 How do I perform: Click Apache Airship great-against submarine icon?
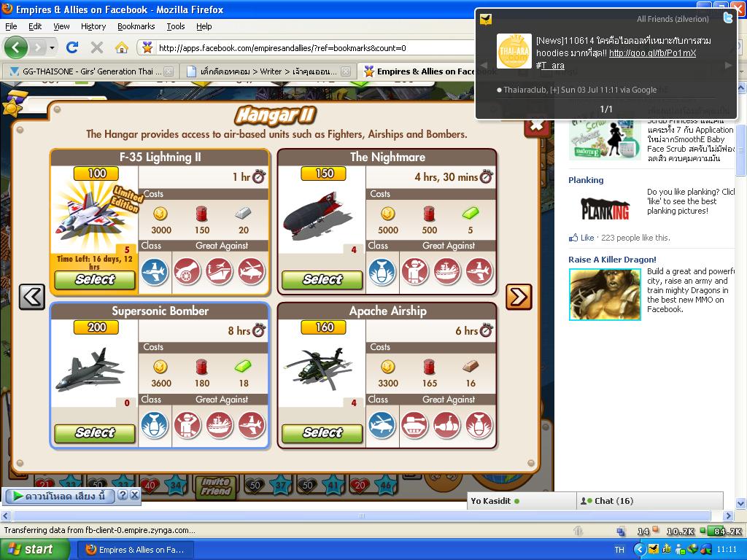(447, 425)
